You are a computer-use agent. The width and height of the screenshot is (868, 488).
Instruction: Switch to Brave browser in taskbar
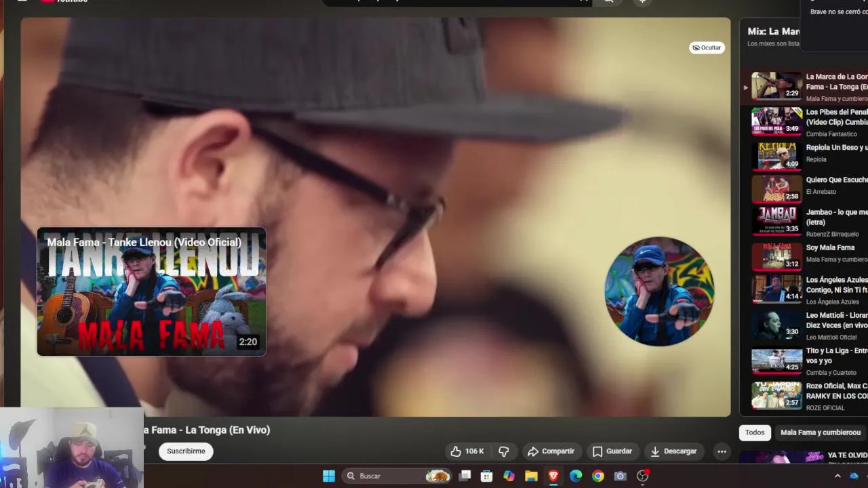pos(553,476)
